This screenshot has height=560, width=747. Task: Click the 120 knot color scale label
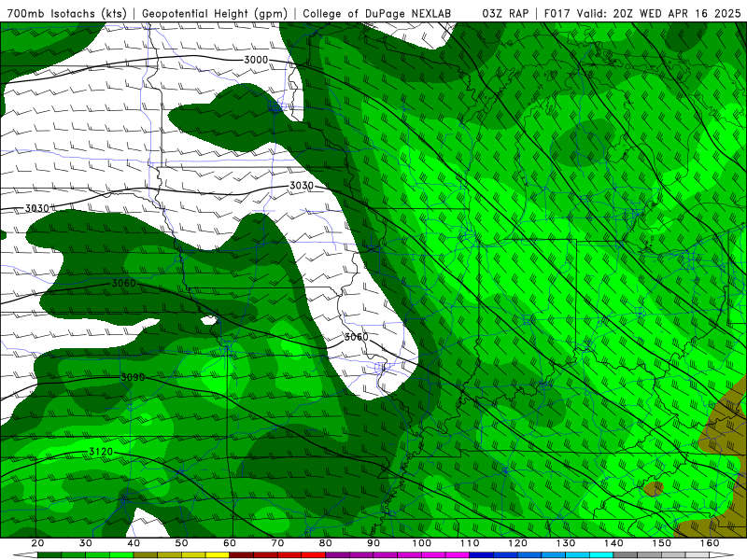(518, 543)
